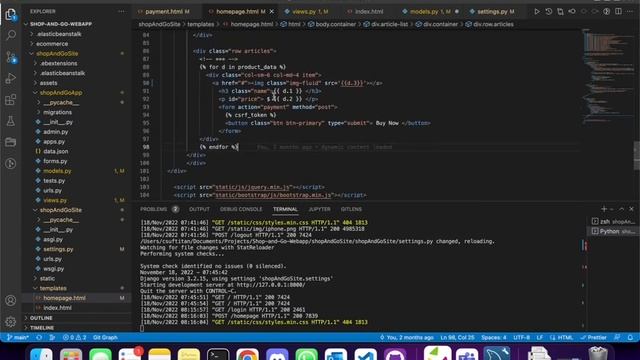Open wsgi.py in the explorer
The height and width of the screenshot is (360, 640).
coord(53,269)
